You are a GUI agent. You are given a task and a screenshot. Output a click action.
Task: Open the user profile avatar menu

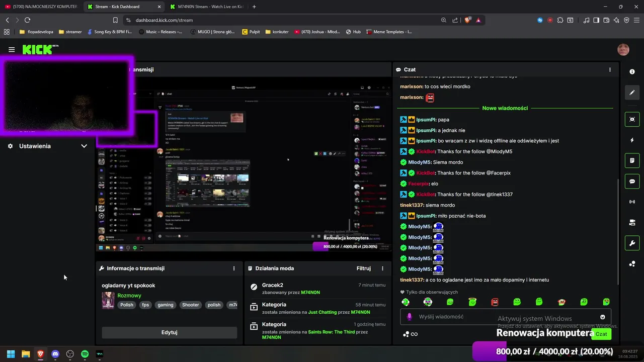coord(623,49)
